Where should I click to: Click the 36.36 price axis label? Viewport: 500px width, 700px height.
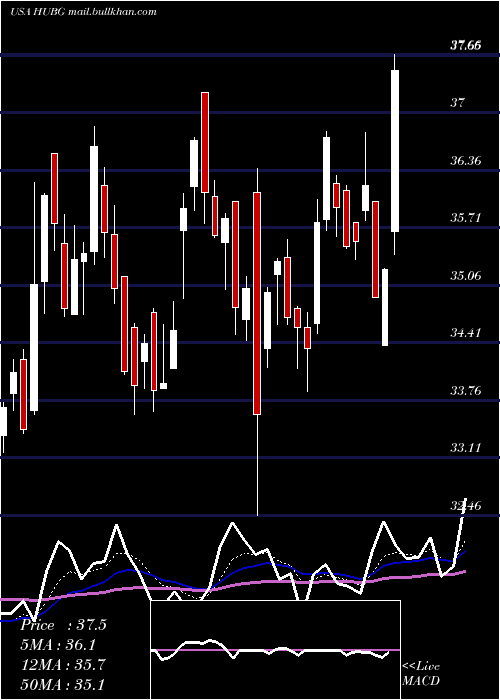(466, 160)
